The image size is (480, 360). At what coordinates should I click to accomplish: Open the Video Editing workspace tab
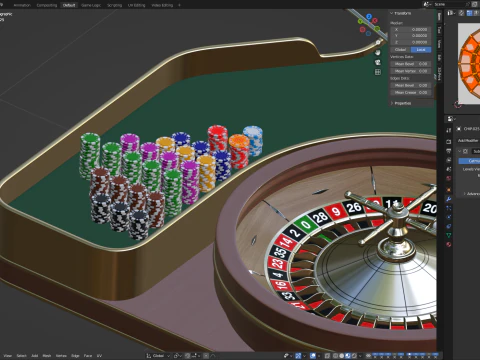(x=162, y=5)
